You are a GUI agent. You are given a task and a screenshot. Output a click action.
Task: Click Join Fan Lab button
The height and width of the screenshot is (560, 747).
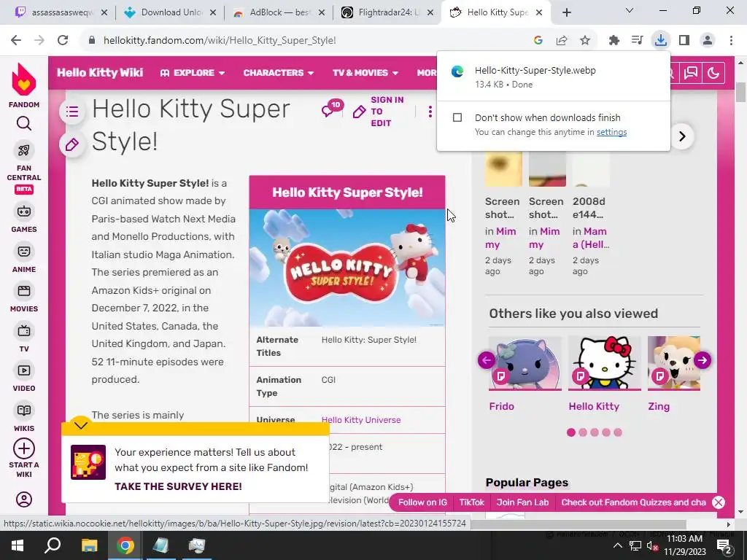click(x=522, y=502)
